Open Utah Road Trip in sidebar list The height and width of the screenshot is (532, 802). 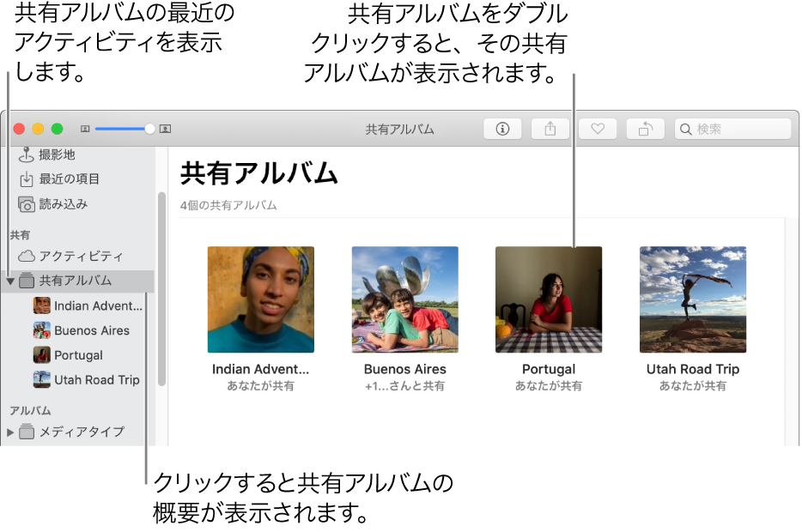pyautogui.click(x=96, y=380)
